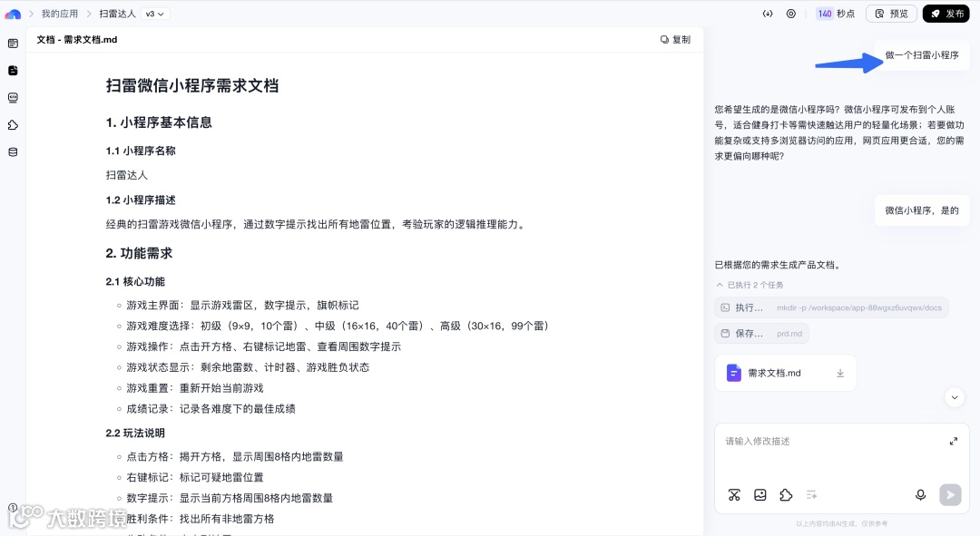The width and height of the screenshot is (980, 536).
Task: Click the 游戏状态显示 bullet line
Action: (x=248, y=367)
